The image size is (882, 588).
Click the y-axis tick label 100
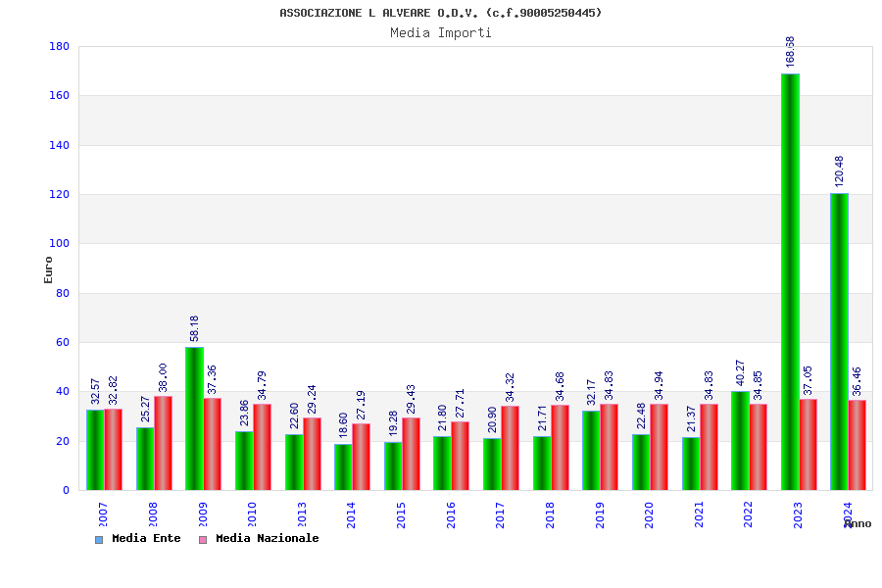point(59,244)
